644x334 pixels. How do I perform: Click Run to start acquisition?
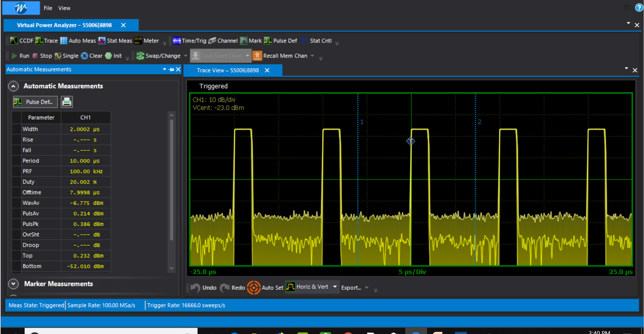click(21, 56)
